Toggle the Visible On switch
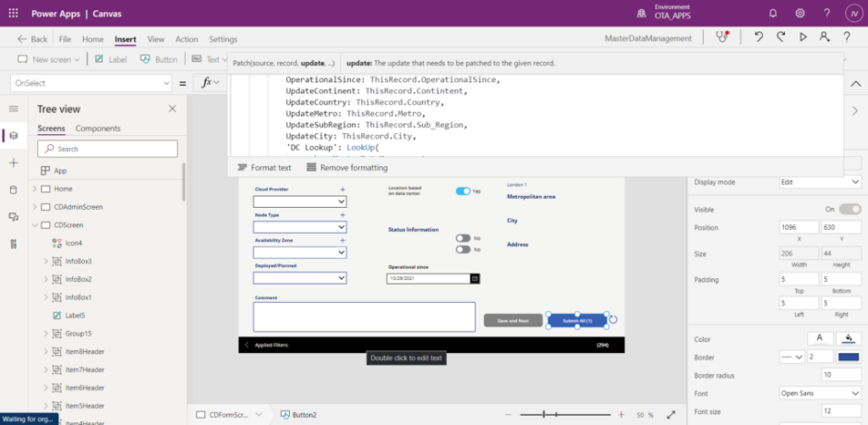The width and height of the screenshot is (868, 425). [x=850, y=209]
